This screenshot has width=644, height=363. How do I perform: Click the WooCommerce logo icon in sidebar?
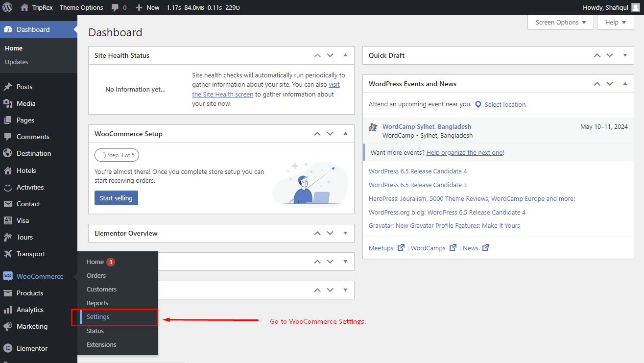8,276
